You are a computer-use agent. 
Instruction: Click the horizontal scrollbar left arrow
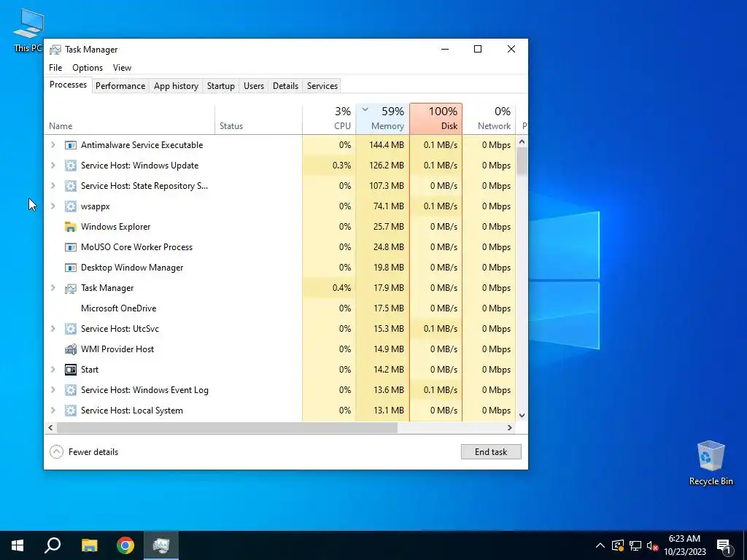50,427
